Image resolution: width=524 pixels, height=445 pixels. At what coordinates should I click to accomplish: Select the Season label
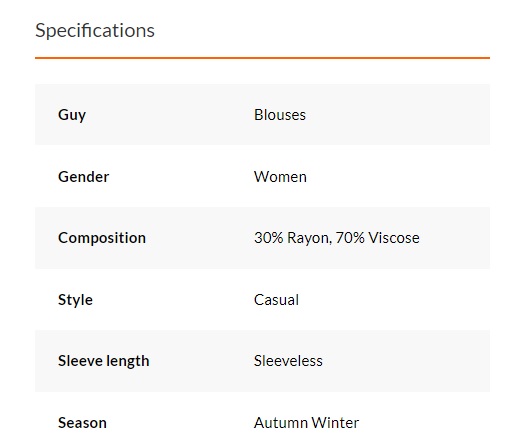[x=82, y=423]
